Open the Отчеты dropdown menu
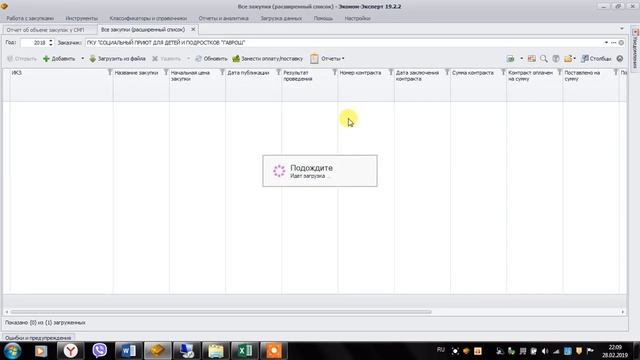Image resolution: width=640 pixels, height=360 pixels. click(x=327, y=59)
